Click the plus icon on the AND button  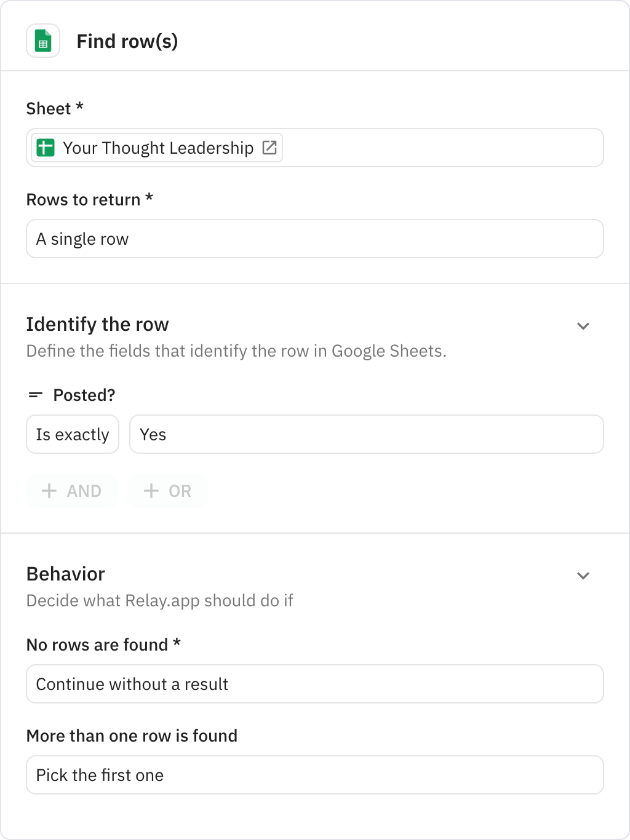coord(49,491)
